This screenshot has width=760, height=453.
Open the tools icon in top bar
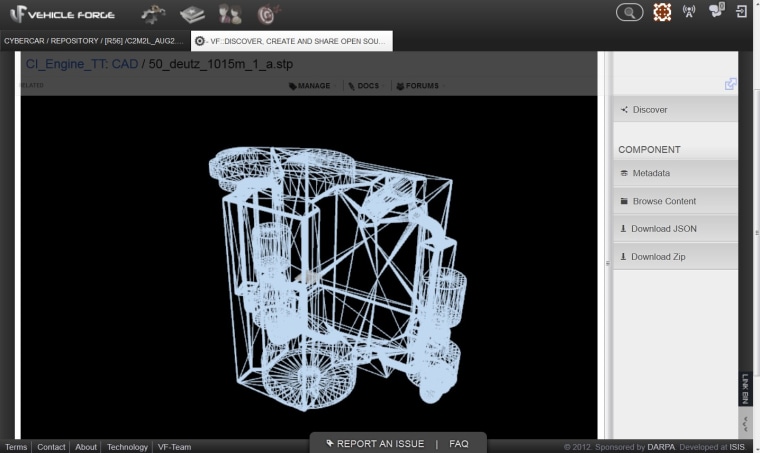tap(153, 14)
